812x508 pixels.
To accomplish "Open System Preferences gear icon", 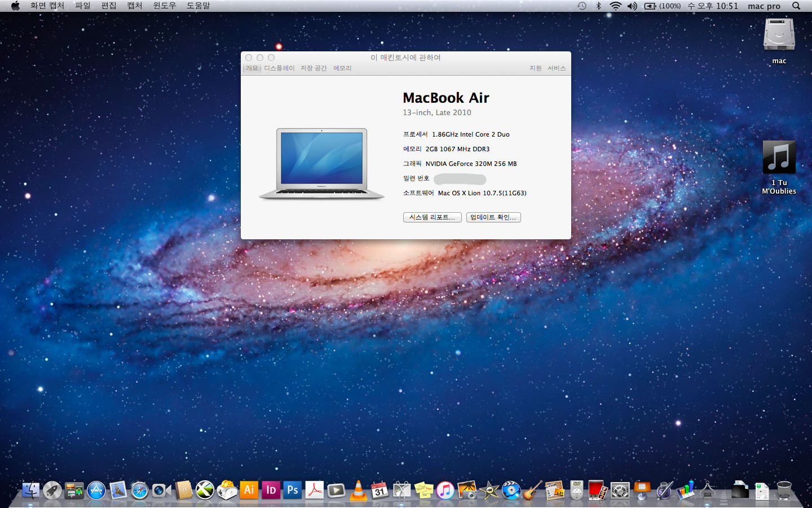I will (x=620, y=491).
